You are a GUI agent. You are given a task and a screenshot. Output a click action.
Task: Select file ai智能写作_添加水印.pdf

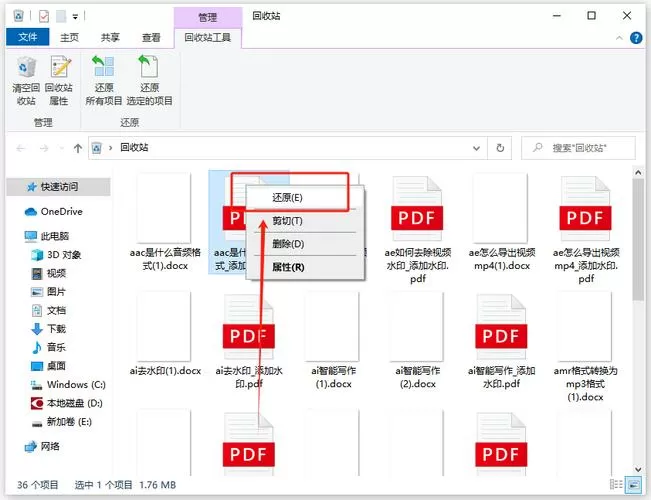pyautogui.click(x=502, y=341)
